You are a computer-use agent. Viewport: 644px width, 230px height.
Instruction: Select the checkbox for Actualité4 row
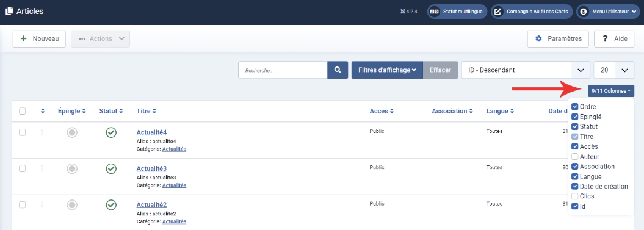(22, 132)
